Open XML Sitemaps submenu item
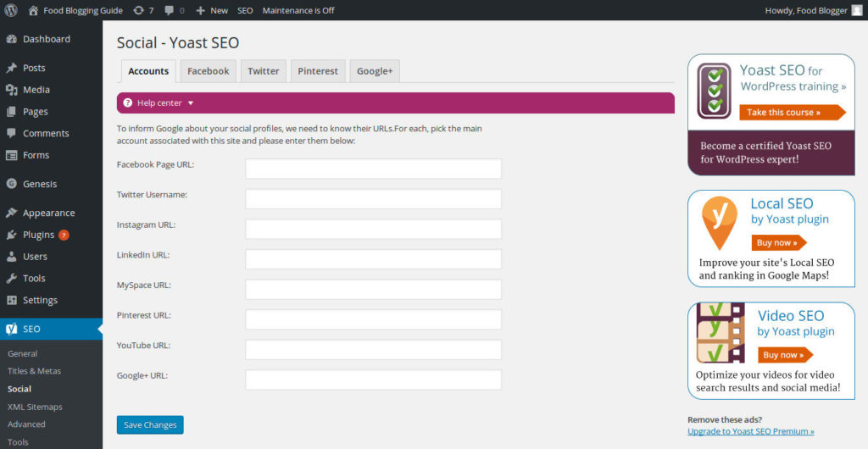Viewport: 868px width, 449px height. [35, 407]
